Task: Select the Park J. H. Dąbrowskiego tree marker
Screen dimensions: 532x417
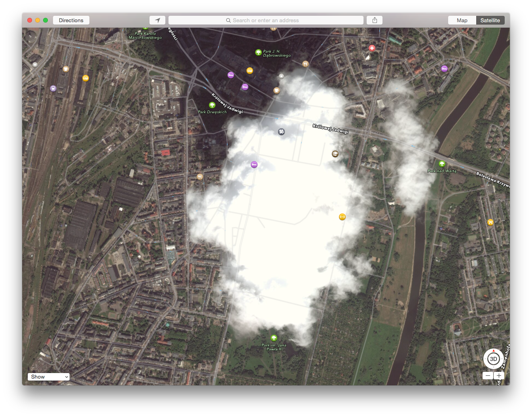Action: (x=258, y=52)
